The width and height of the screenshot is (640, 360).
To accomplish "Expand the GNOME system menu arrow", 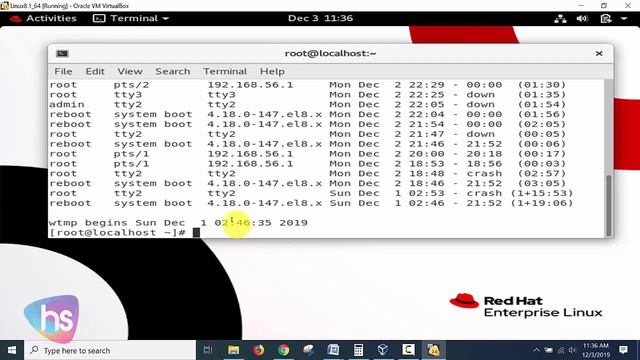I will 624,19.
